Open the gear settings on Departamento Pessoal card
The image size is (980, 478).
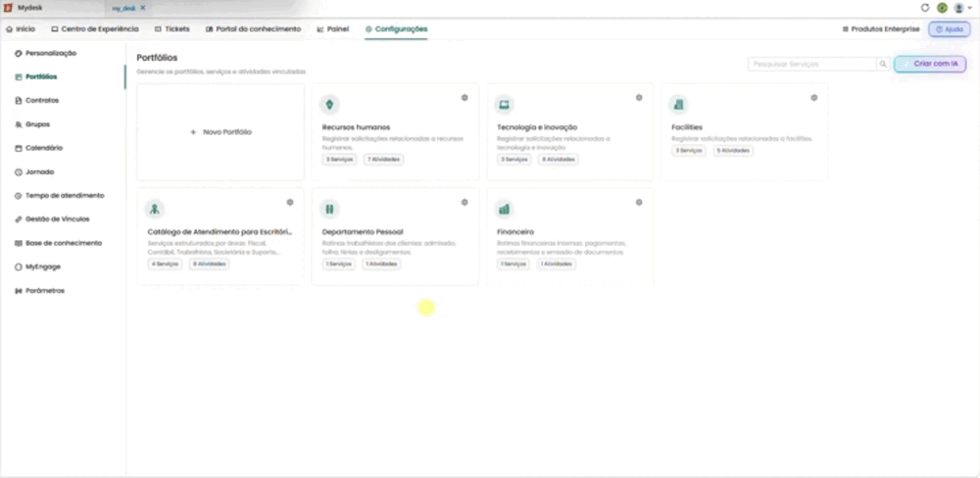(x=465, y=203)
